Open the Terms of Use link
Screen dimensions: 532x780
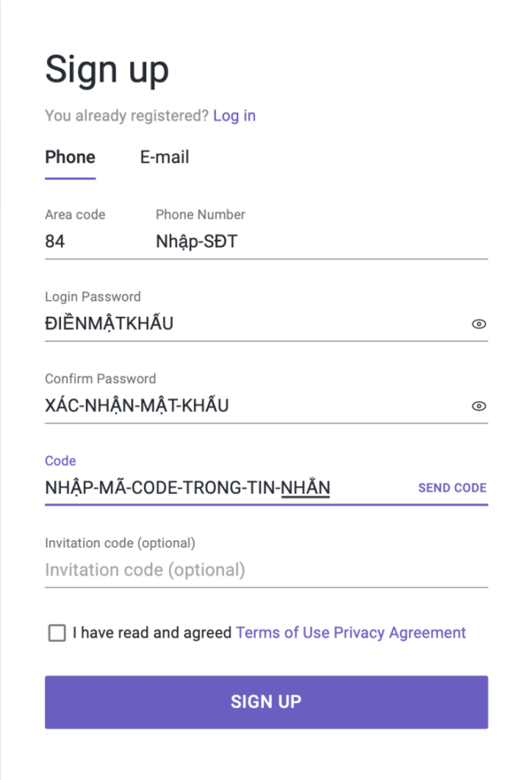coord(282,632)
